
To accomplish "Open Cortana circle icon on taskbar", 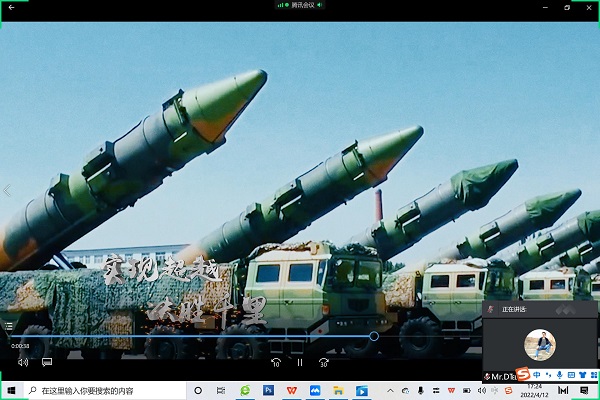I will click(198, 389).
